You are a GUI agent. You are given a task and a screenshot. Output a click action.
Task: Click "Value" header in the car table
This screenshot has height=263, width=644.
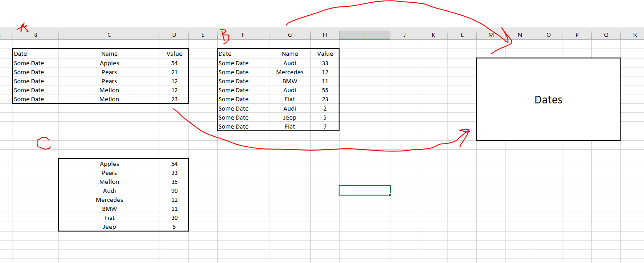[x=325, y=53]
